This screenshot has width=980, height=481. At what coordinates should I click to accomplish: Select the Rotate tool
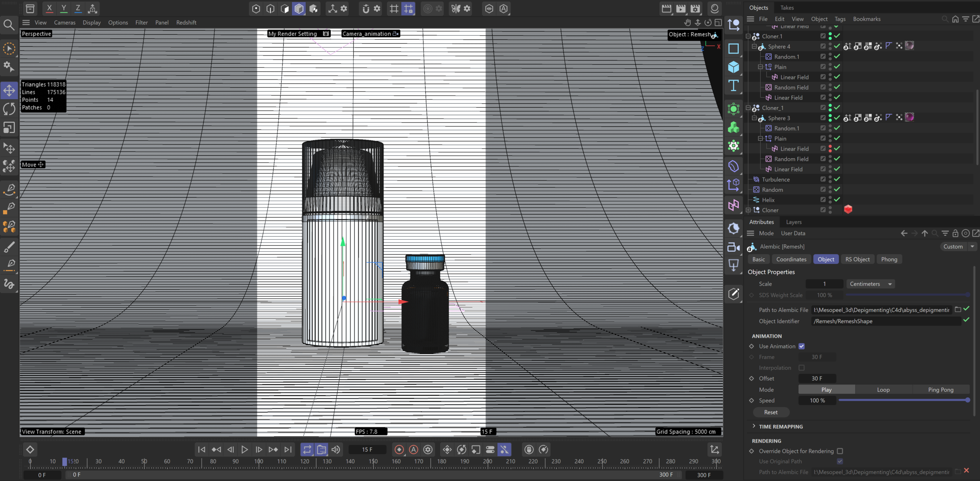tap(9, 109)
